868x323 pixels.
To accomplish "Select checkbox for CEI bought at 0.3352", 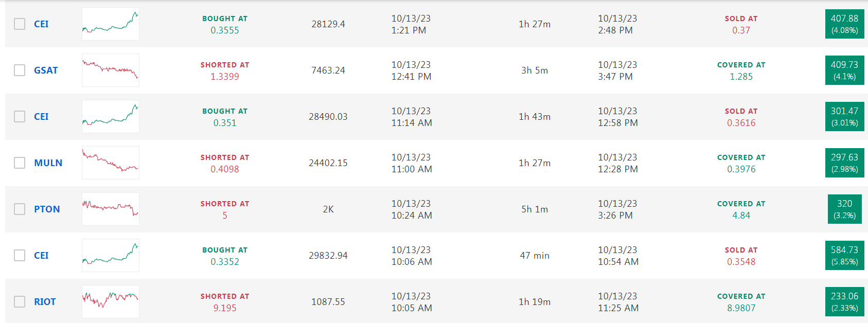I will click(20, 255).
